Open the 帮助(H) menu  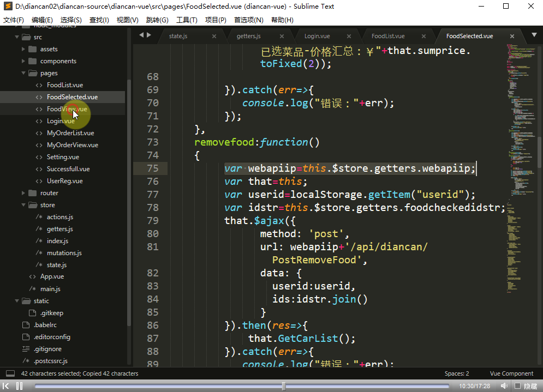282,20
